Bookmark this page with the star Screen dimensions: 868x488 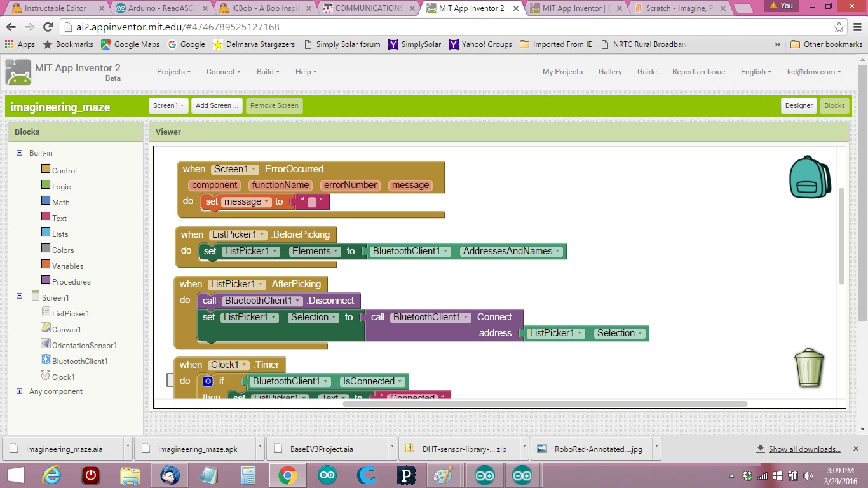click(x=839, y=27)
